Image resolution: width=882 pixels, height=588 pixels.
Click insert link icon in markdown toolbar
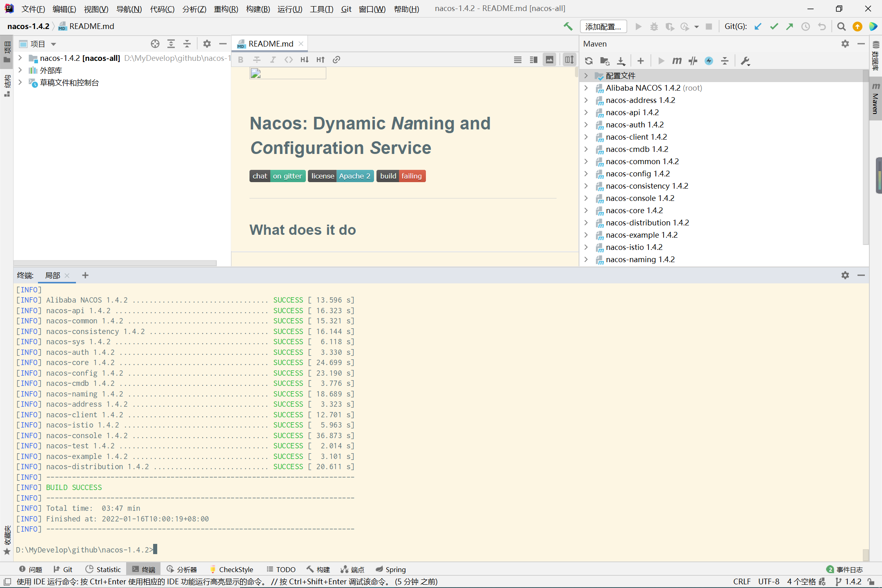(x=336, y=60)
